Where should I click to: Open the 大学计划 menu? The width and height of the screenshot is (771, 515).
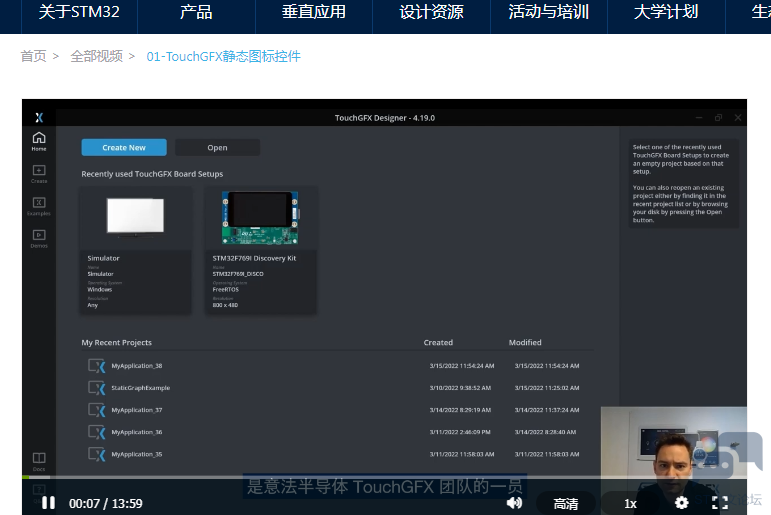(666, 12)
